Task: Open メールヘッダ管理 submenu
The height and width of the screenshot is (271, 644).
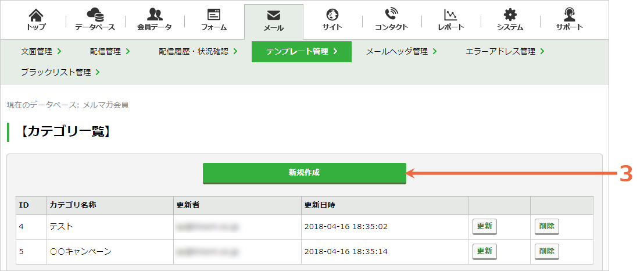Action: pos(401,51)
